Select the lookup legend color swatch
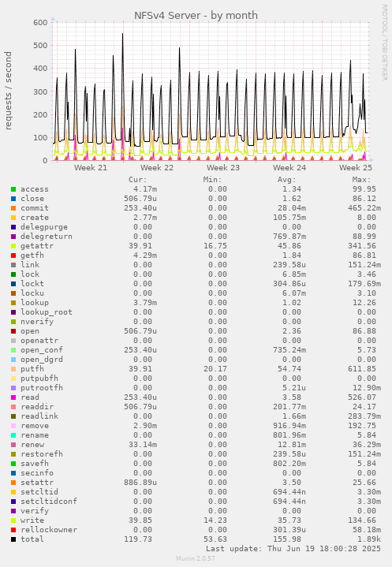The image size is (392, 567). pos(13,303)
